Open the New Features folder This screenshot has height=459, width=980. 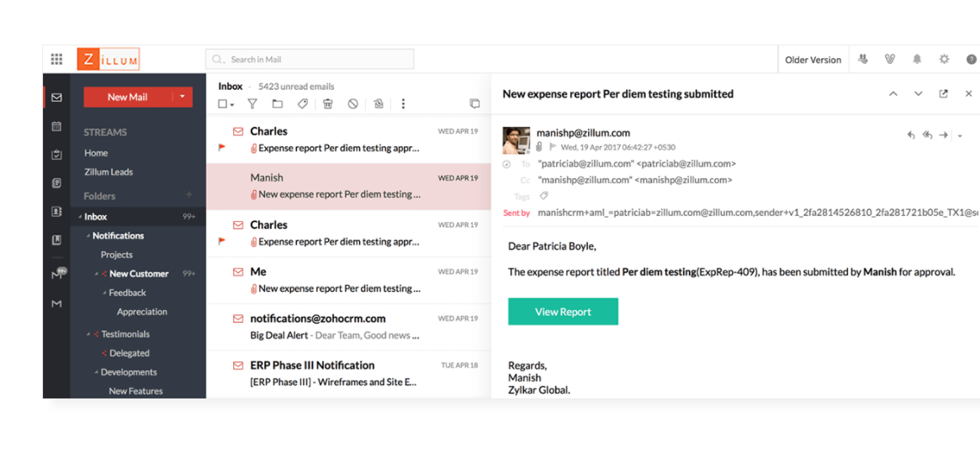click(135, 391)
